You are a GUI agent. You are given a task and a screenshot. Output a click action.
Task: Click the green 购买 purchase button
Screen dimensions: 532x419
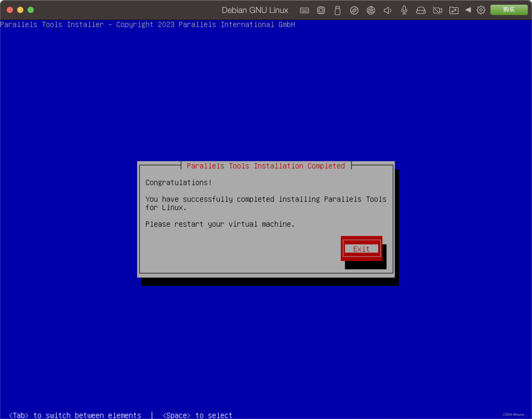(509, 10)
